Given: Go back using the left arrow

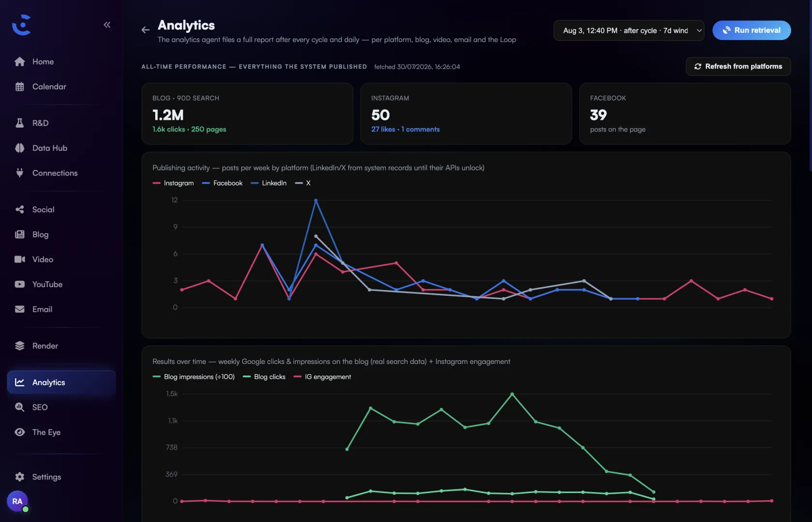Looking at the screenshot, I should (x=145, y=30).
